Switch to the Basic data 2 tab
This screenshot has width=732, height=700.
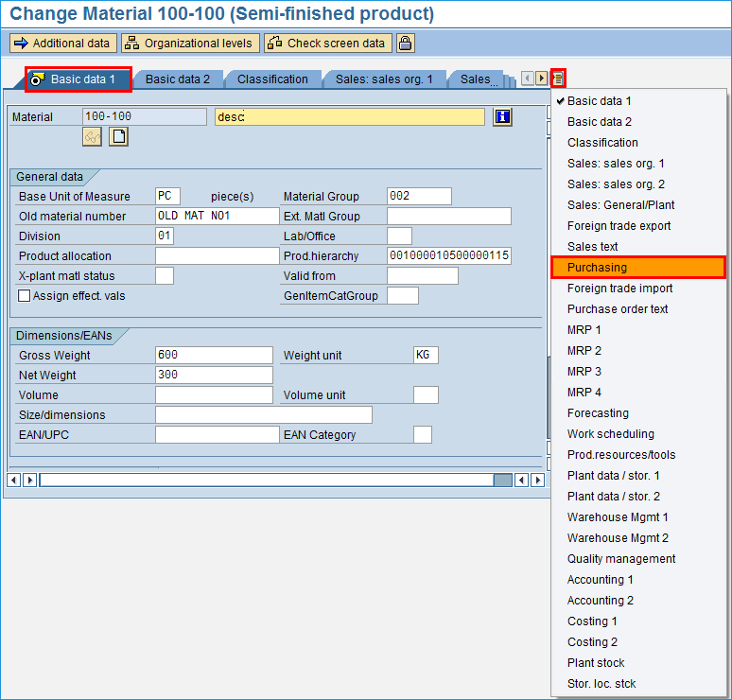coord(177,79)
